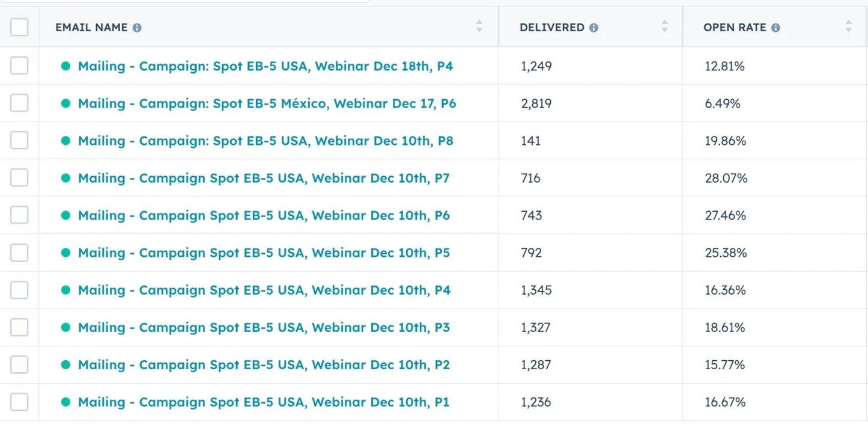This screenshot has height=445, width=868.
Task: Sort the table by Delivered arrows
Action: 664,26
